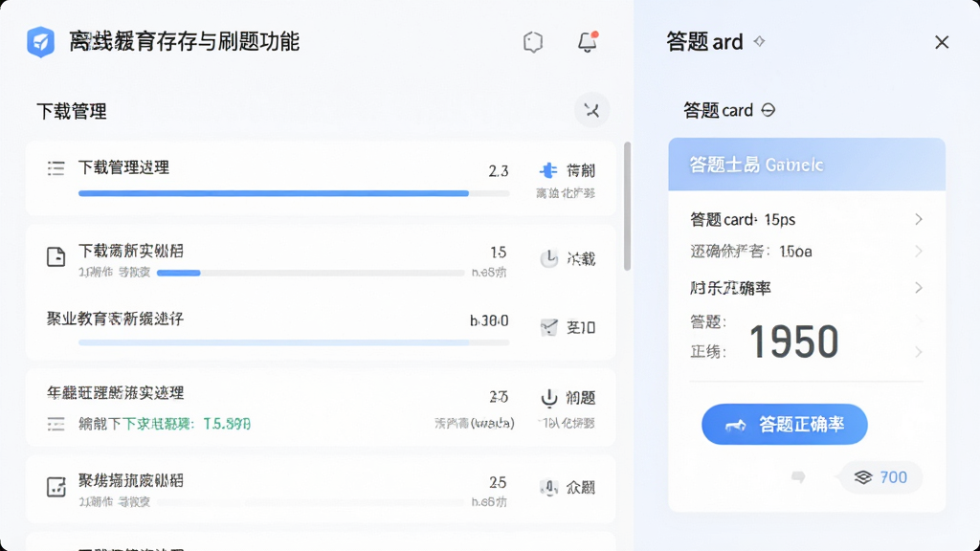Click the download list vertical scrollbar
This screenshot has height=551, width=980.
pos(627,207)
